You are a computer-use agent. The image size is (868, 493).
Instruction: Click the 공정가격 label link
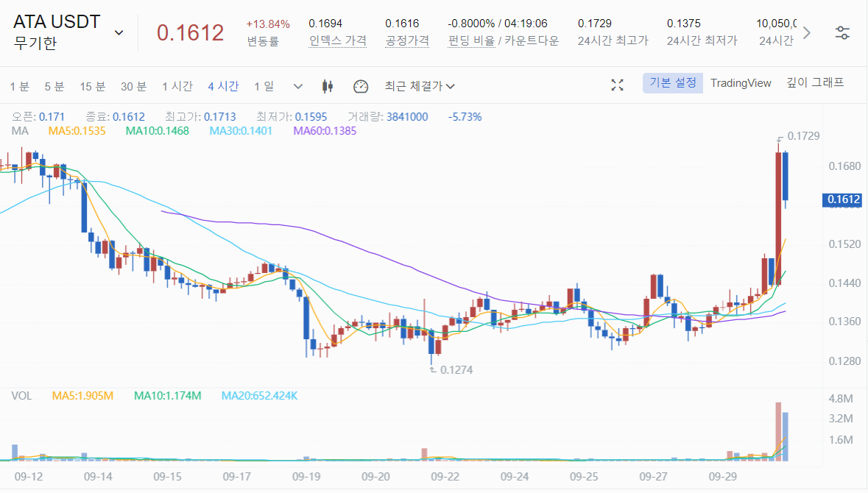tap(407, 41)
